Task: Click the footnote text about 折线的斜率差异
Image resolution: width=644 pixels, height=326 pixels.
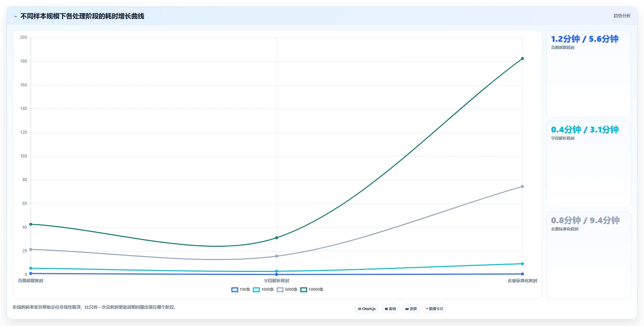Action: [x=94, y=307]
